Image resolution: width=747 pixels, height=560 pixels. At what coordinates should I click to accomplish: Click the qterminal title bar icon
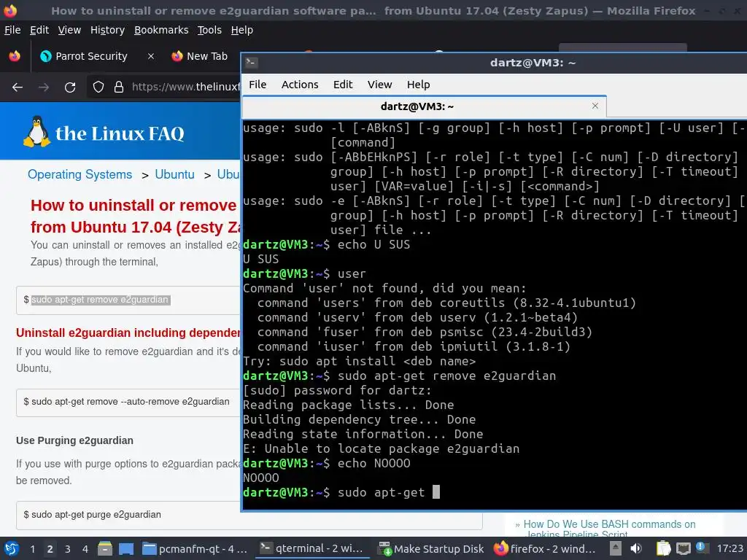click(x=252, y=63)
